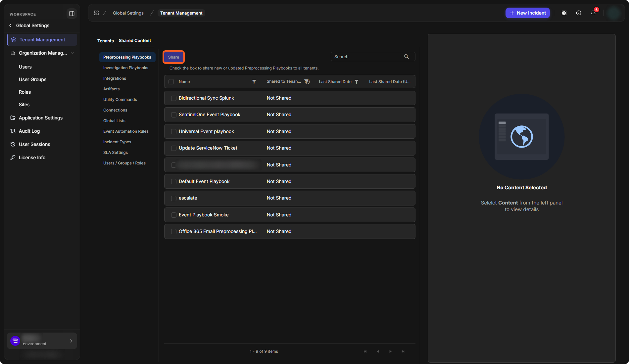Go to the last page of results
Screen dimensions: 629x364
403,351
